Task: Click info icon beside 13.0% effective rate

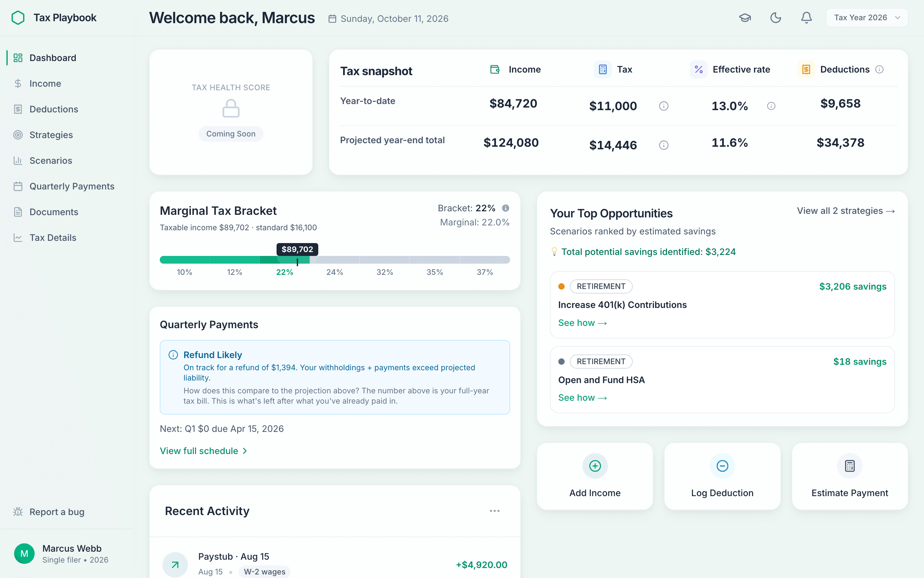Action: 771,106
